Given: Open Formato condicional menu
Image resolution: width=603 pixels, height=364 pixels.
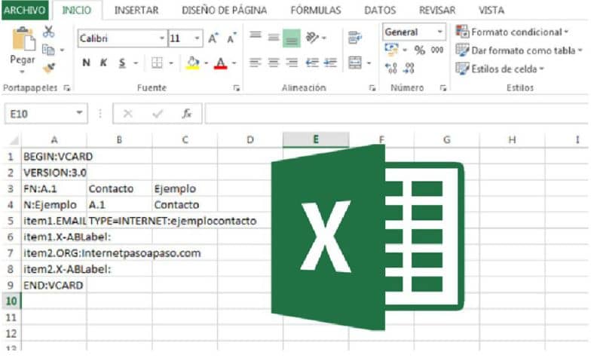Looking at the screenshot, I should [512, 32].
